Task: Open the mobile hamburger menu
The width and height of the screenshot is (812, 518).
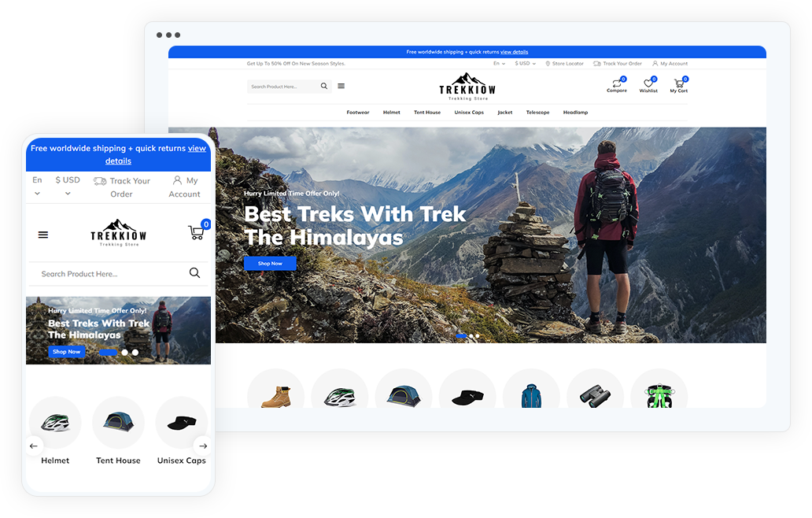Action: point(43,235)
